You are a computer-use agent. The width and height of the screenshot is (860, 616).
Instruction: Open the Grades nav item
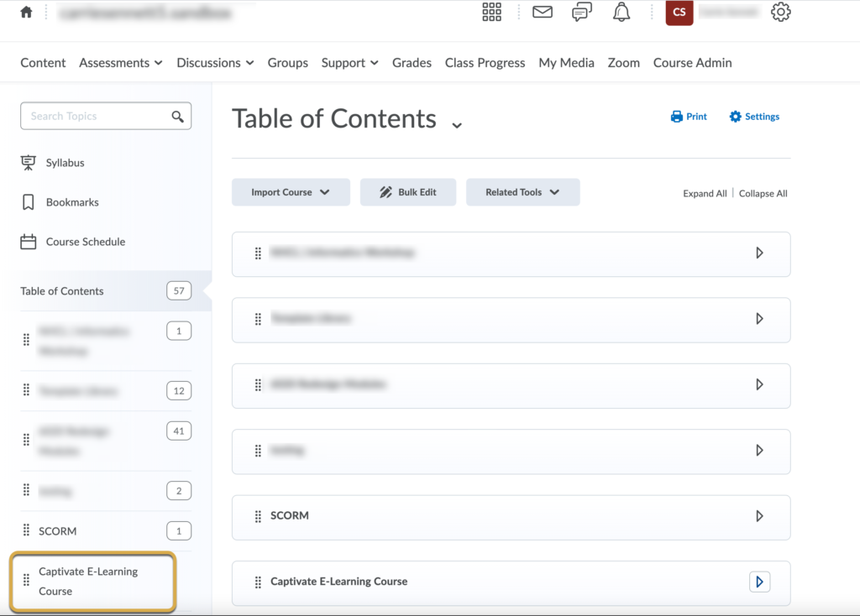tap(412, 62)
